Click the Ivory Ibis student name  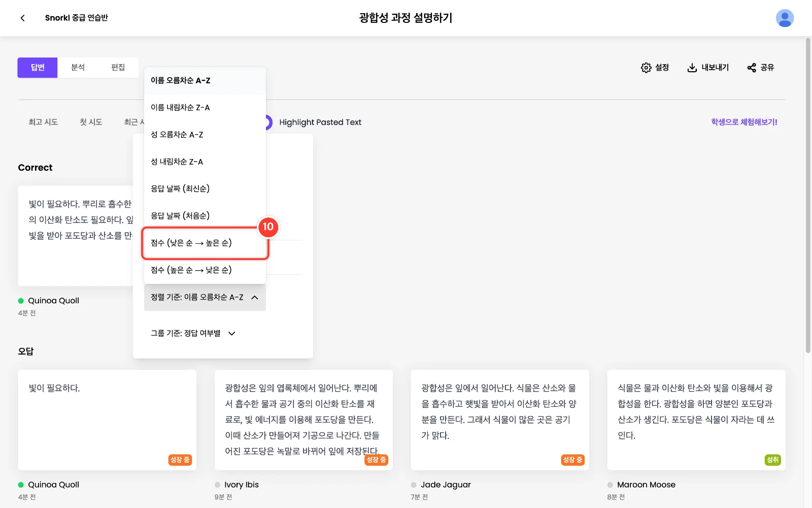pos(242,485)
